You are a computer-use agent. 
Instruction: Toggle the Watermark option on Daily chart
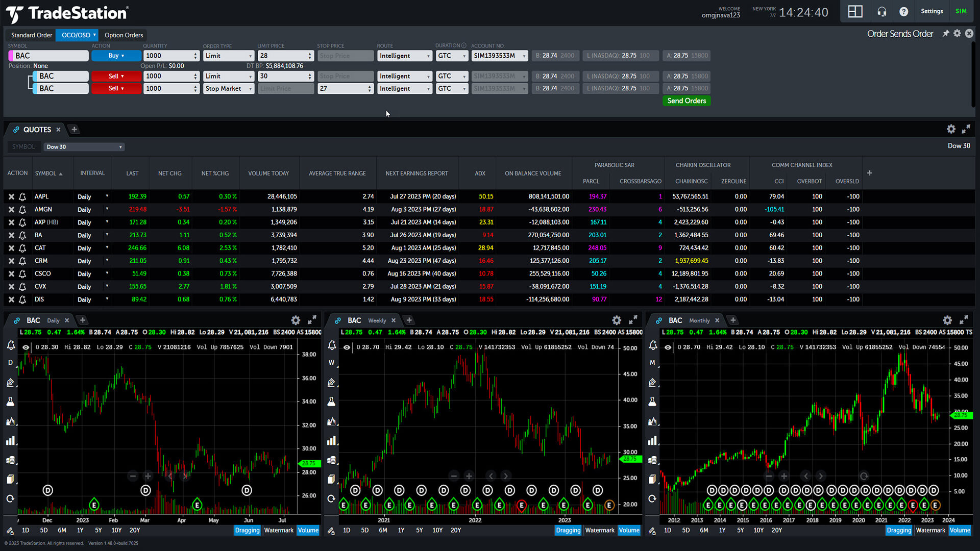click(279, 531)
